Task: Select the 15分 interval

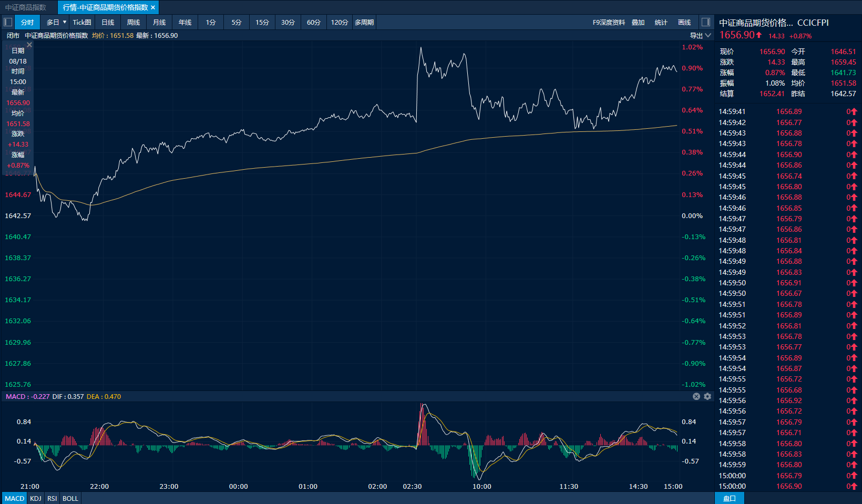Action: pyautogui.click(x=262, y=22)
